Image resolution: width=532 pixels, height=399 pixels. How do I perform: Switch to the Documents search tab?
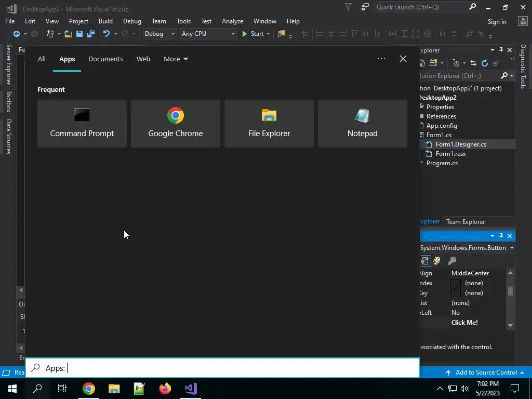point(105,59)
